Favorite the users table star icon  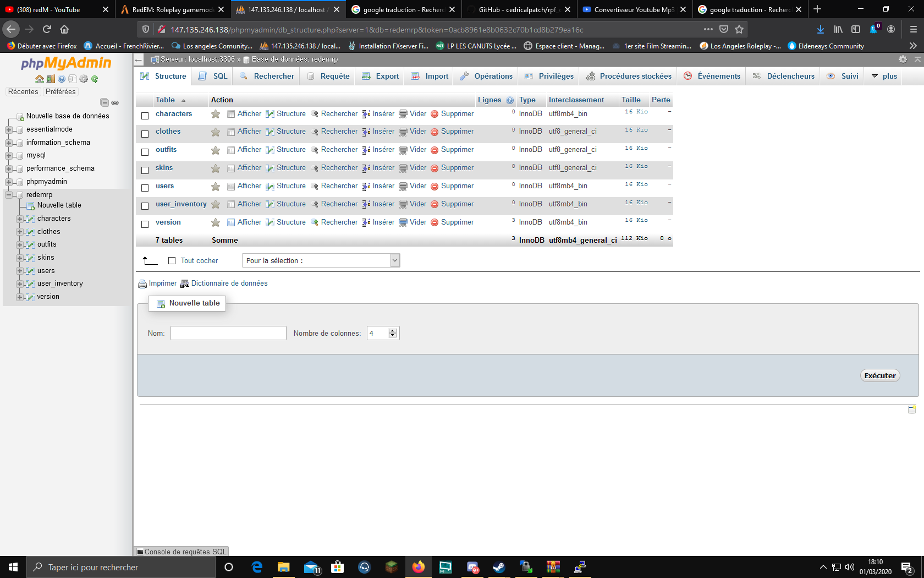(216, 186)
